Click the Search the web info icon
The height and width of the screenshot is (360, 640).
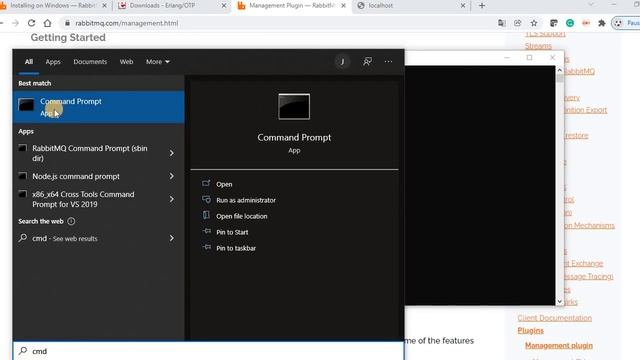coord(71,221)
